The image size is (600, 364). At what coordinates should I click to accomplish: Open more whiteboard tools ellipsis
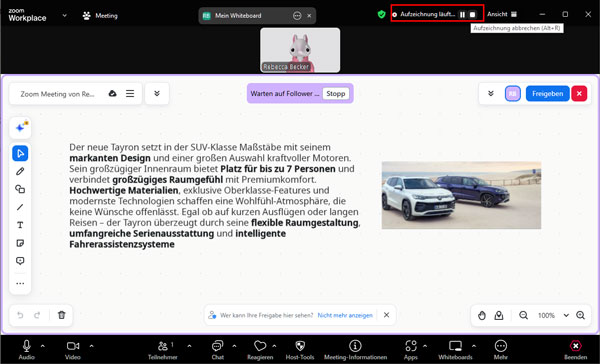pyautogui.click(x=20, y=284)
